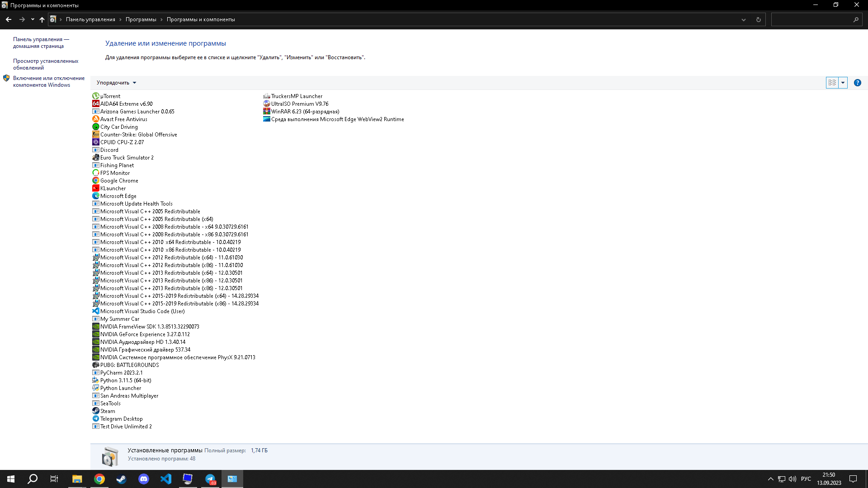Select the Fishing Planet entry
This screenshot has height=488, width=868.
(x=113, y=165)
